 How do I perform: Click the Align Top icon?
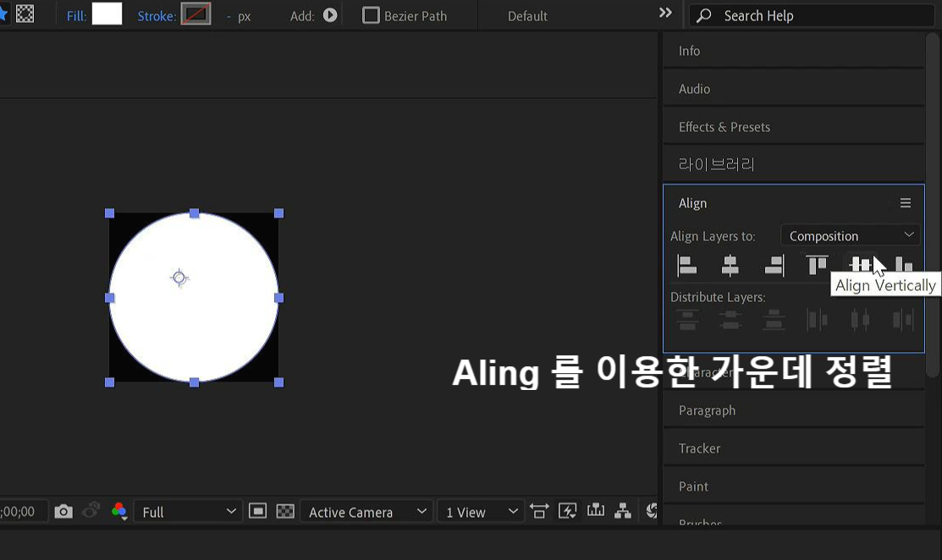point(817,265)
